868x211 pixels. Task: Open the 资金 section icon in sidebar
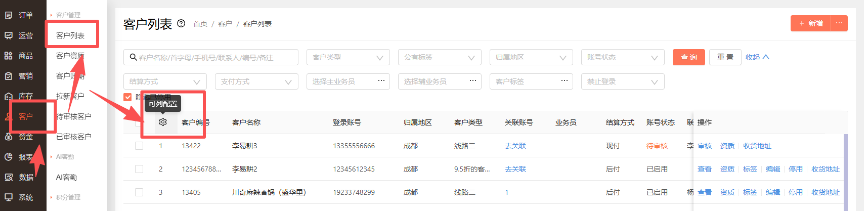click(x=9, y=137)
